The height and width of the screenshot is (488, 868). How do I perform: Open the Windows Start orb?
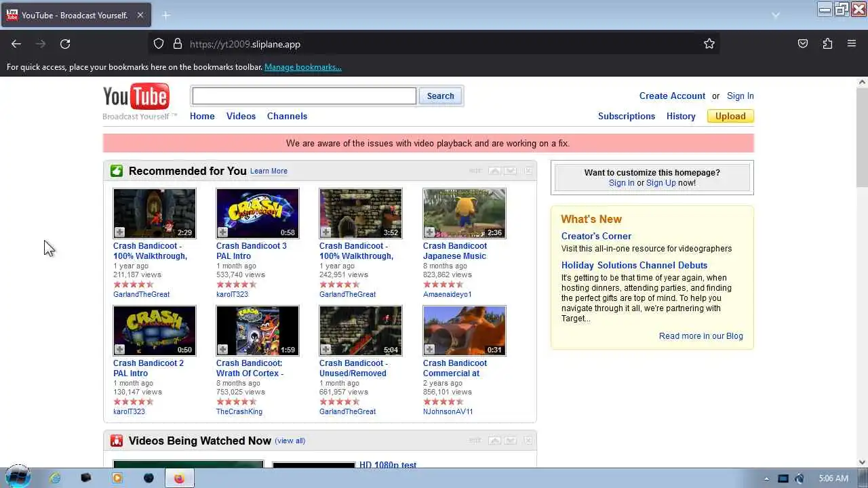click(x=18, y=477)
